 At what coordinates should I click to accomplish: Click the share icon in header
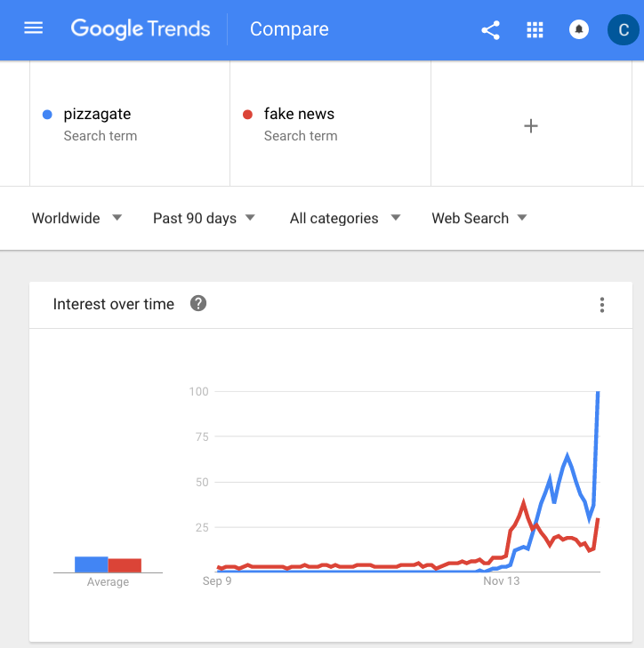click(490, 30)
